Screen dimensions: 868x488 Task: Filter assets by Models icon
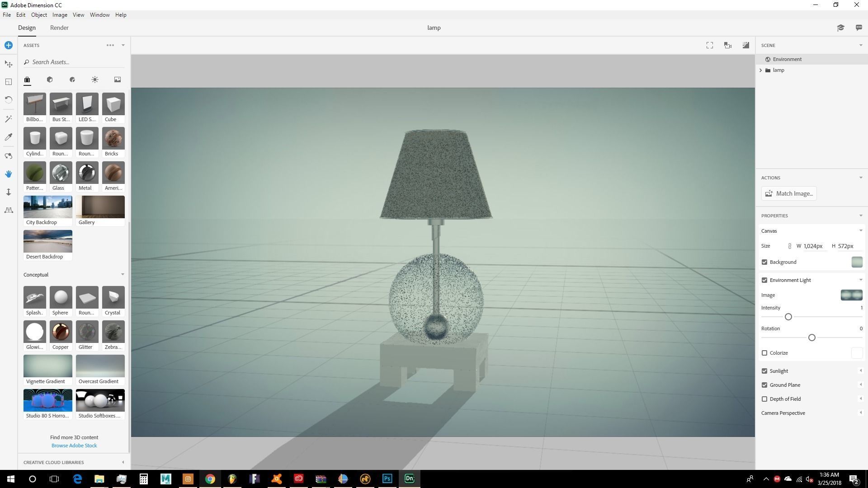[x=50, y=80]
